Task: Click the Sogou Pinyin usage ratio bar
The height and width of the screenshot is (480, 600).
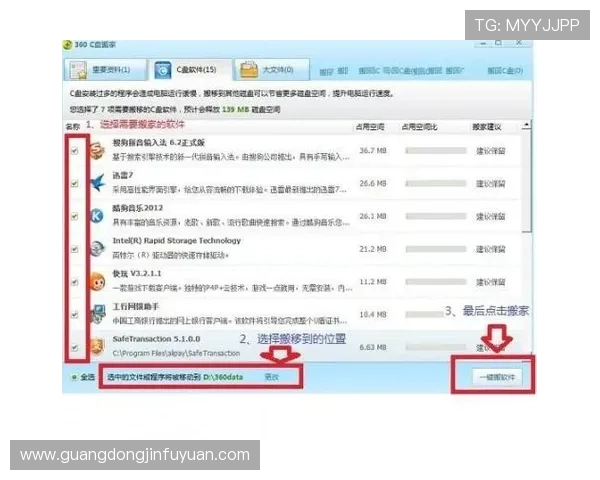Action: (436, 150)
